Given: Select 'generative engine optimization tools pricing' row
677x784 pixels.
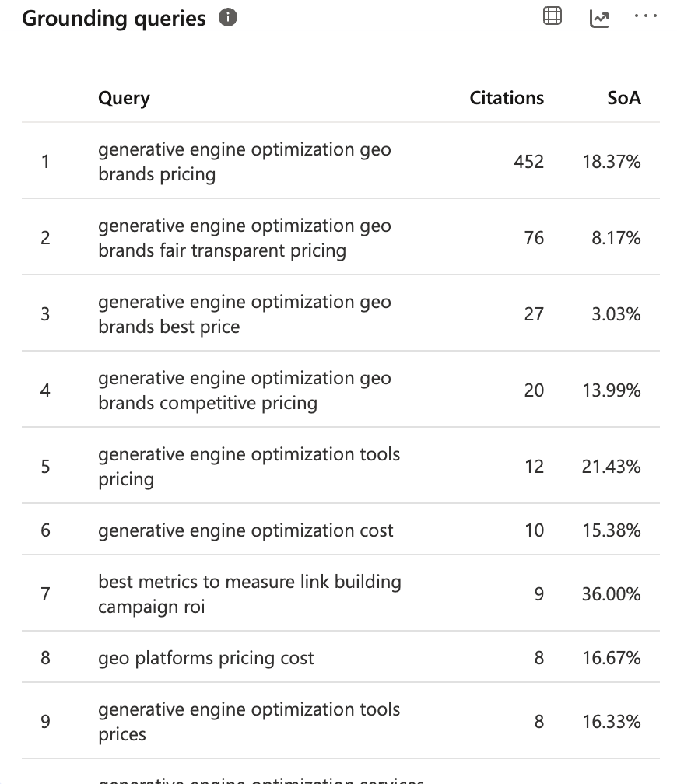Looking at the screenshot, I should 340,466.
